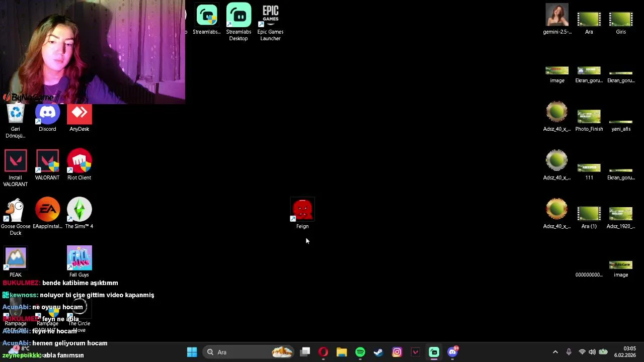Open Instagram from the taskbar

(x=397, y=352)
